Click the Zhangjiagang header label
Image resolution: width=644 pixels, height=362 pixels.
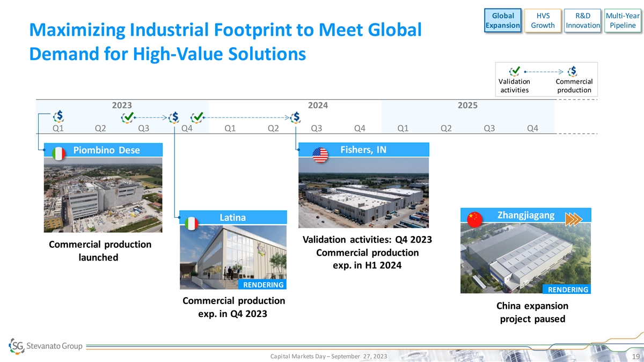[x=525, y=215]
